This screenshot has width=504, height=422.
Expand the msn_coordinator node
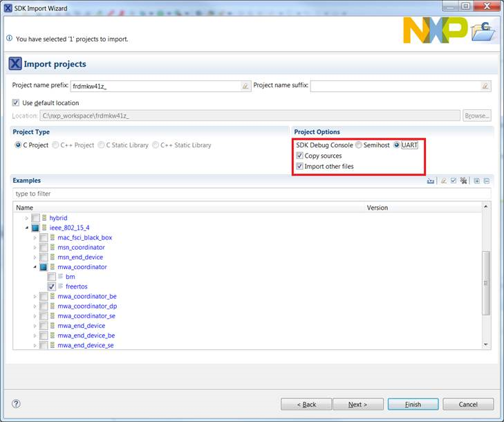(x=35, y=248)
